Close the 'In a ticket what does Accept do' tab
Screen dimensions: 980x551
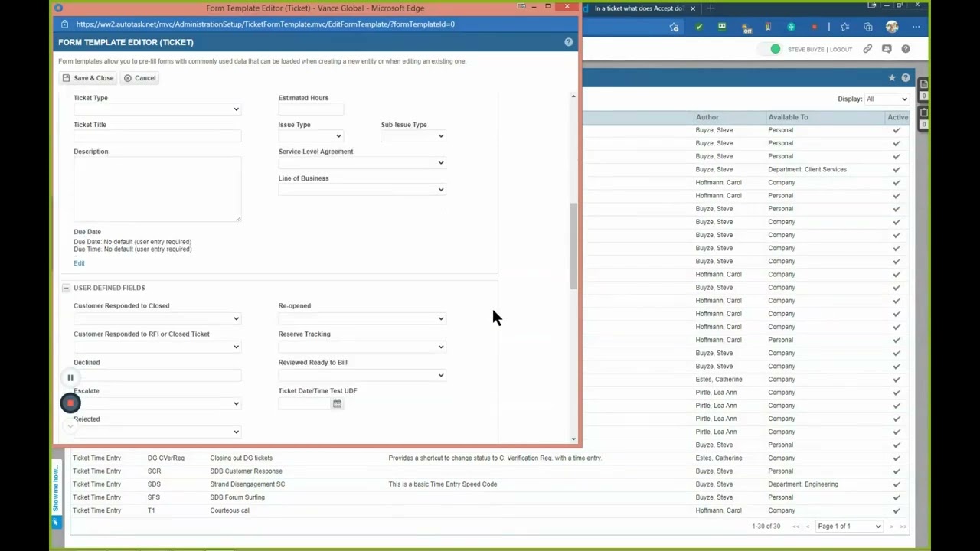(x=692, y=8)
